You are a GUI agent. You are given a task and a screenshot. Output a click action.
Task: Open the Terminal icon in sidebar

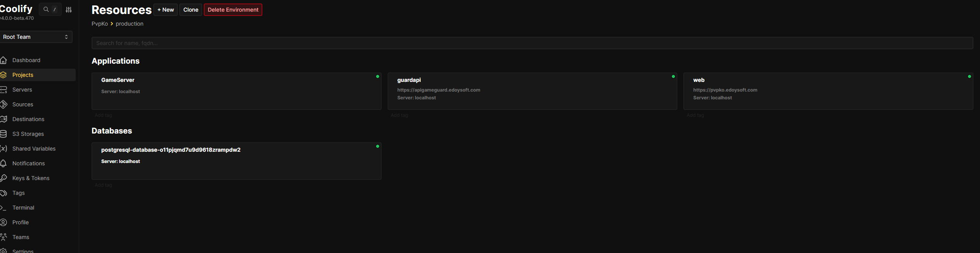click(x=3, y=208)
